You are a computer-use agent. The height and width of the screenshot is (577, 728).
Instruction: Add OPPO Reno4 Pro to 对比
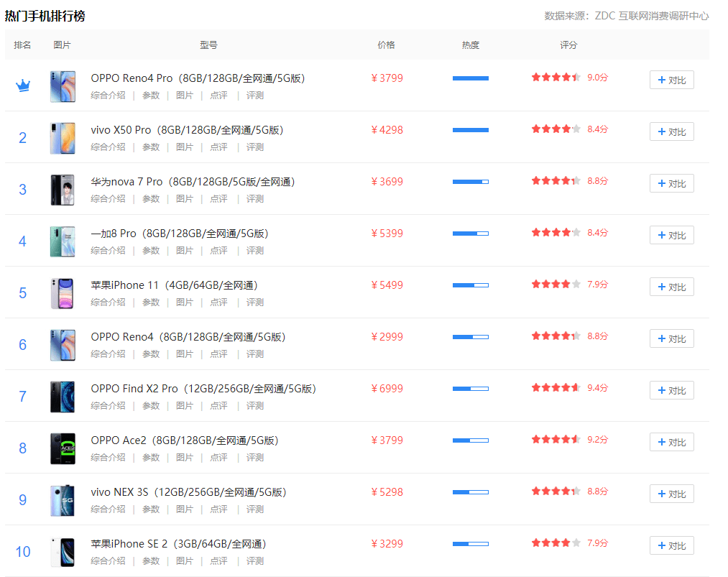coord(671,80)
